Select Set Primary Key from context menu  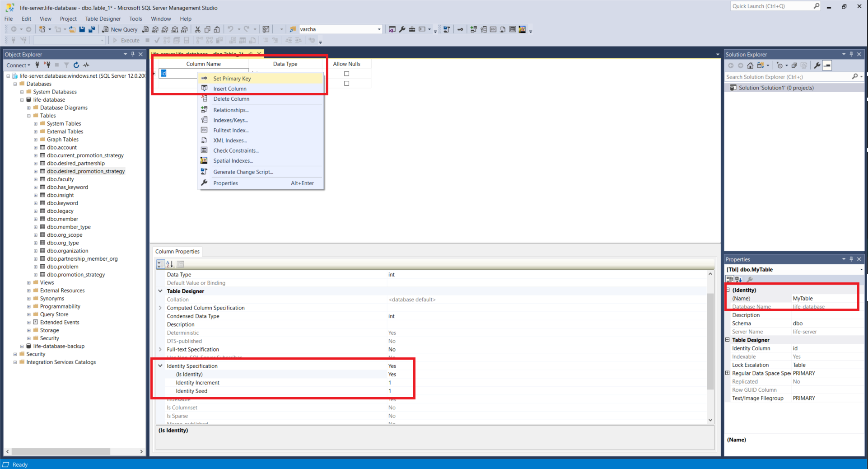coord(261,79)
